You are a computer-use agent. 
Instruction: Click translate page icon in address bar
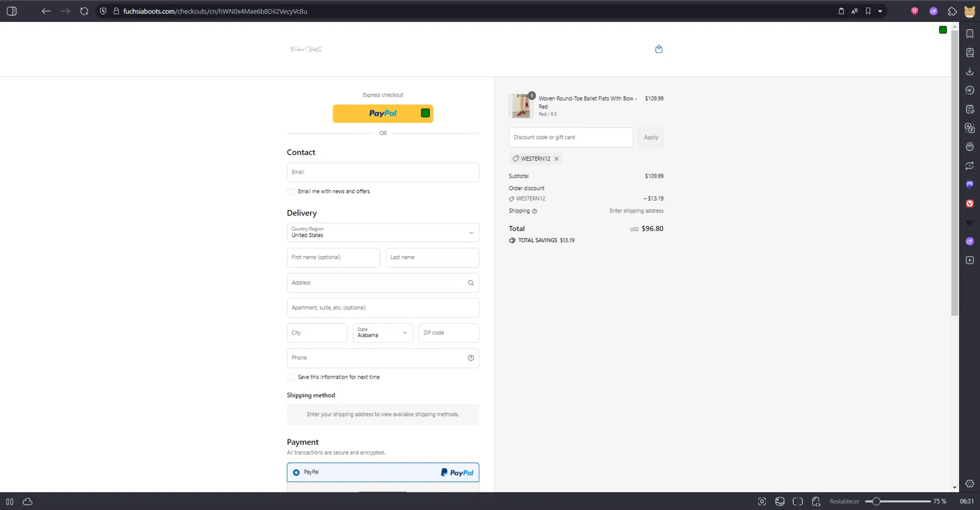pyautogui.click(x=855, y=11)
